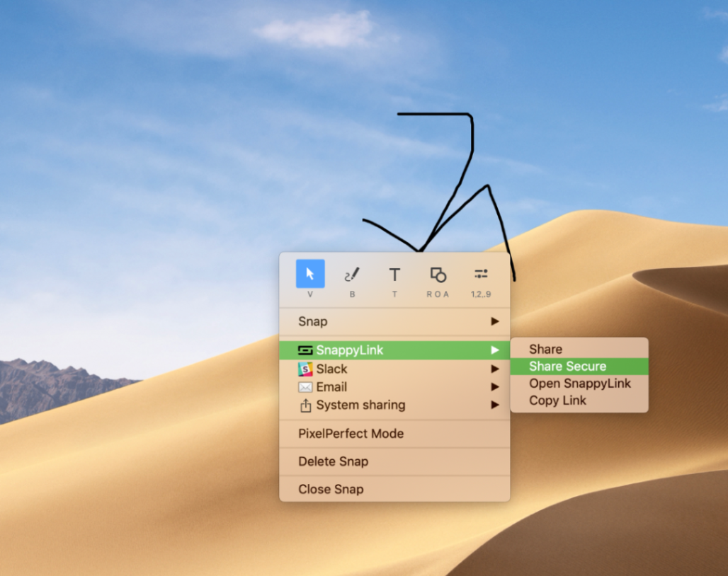Choose SnappyLink in the context menu

pos(394,350)
